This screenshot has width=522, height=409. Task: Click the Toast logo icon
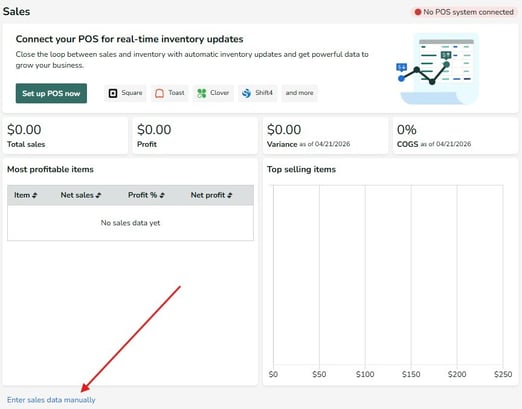coord(159,93)
